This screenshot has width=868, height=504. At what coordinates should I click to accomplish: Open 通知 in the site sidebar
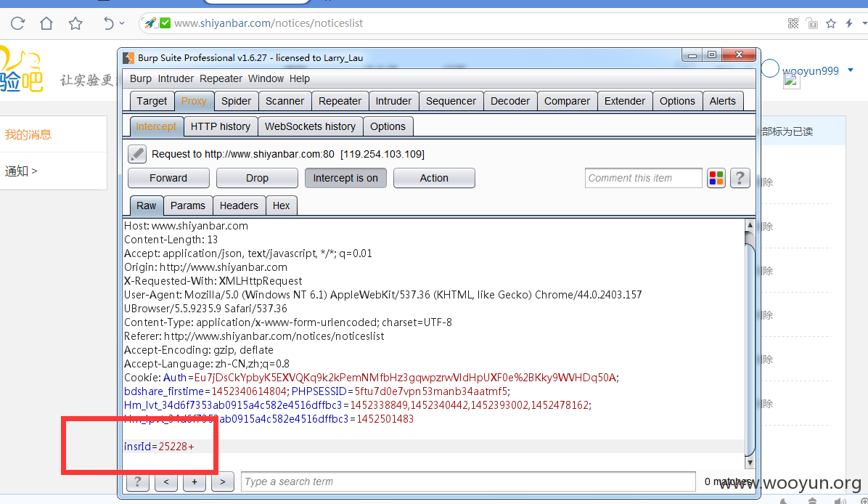coord(21,171)
